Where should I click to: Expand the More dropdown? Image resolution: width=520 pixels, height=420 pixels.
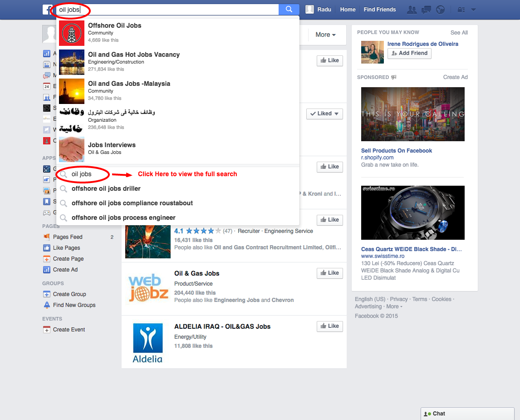(x=325, y=35)
